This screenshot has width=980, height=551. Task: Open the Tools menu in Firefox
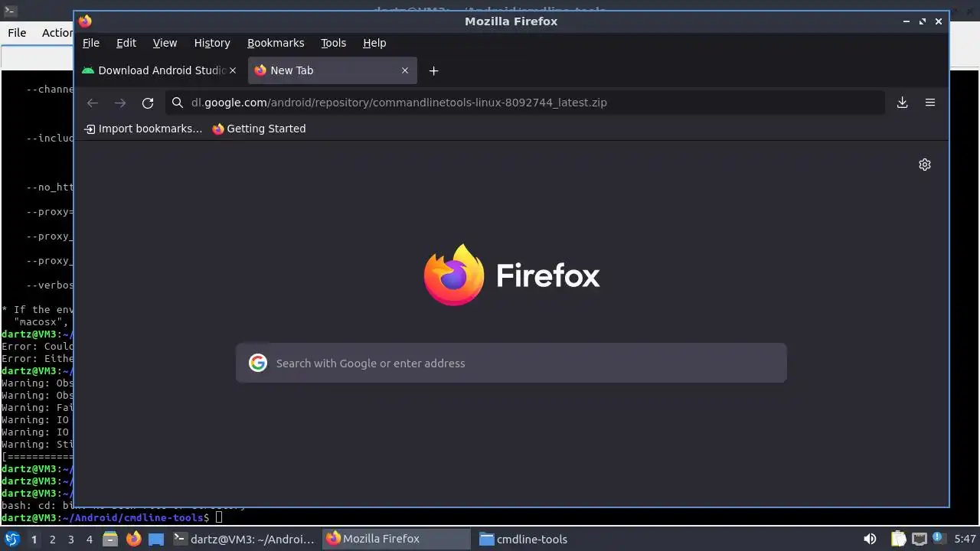pyautogui.click(x=333, y=43)
